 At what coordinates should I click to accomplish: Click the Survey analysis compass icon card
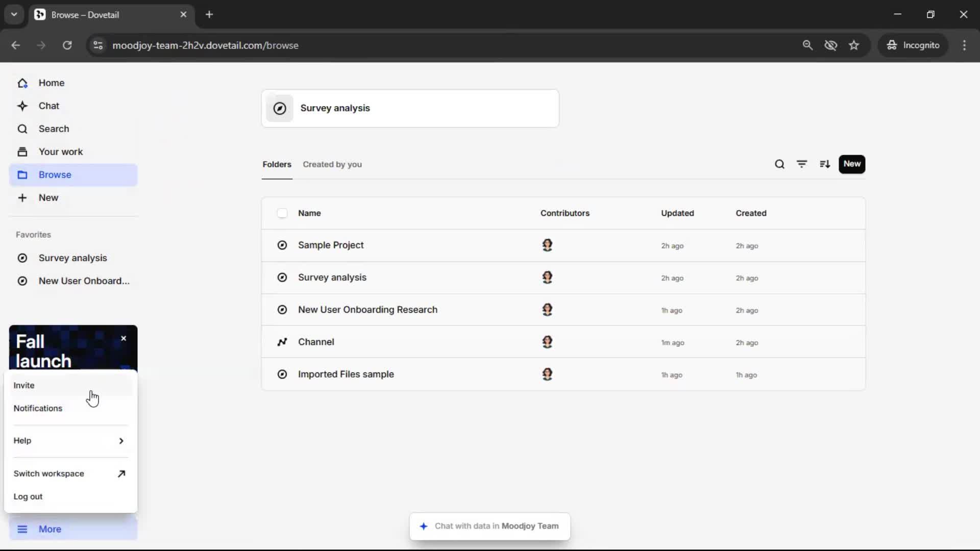pos(280,108)
